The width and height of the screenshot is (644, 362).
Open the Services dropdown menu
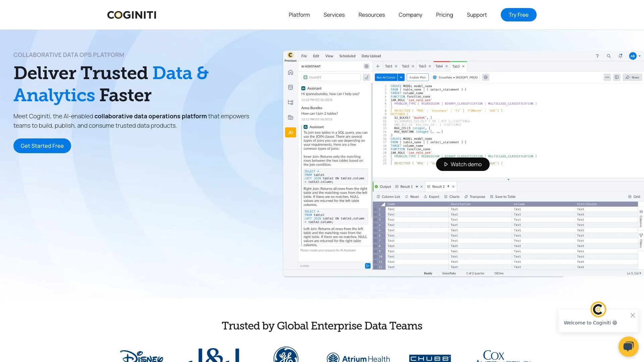coord(334,15)
